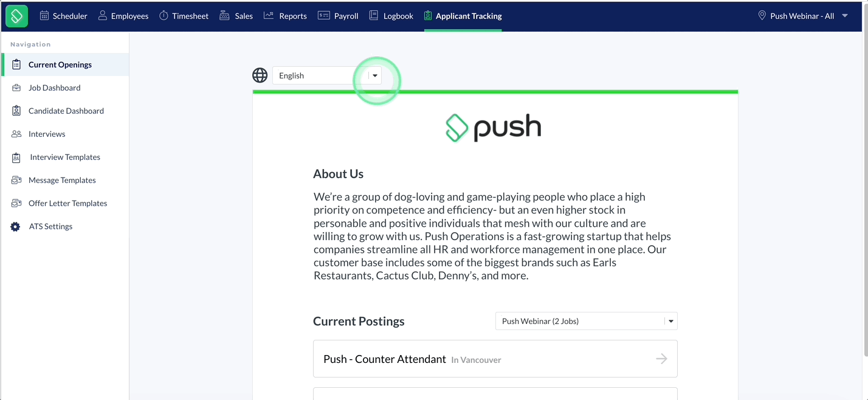Open the Sales section
The height and width of the screenshot is (400, 868).
[236, 16]
